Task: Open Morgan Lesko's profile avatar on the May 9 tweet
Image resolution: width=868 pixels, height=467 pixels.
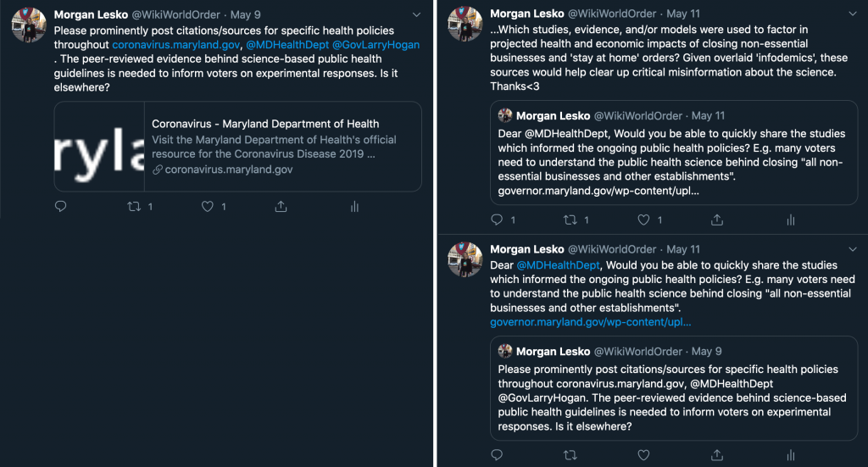Action: pos(29,25)
